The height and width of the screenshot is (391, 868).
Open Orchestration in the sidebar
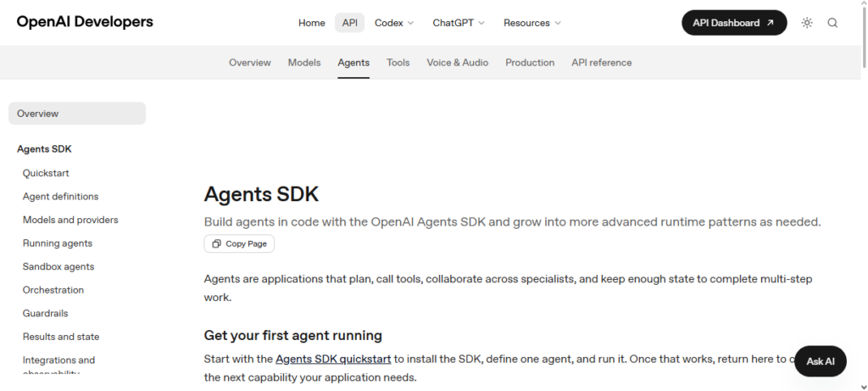(53, 290)
